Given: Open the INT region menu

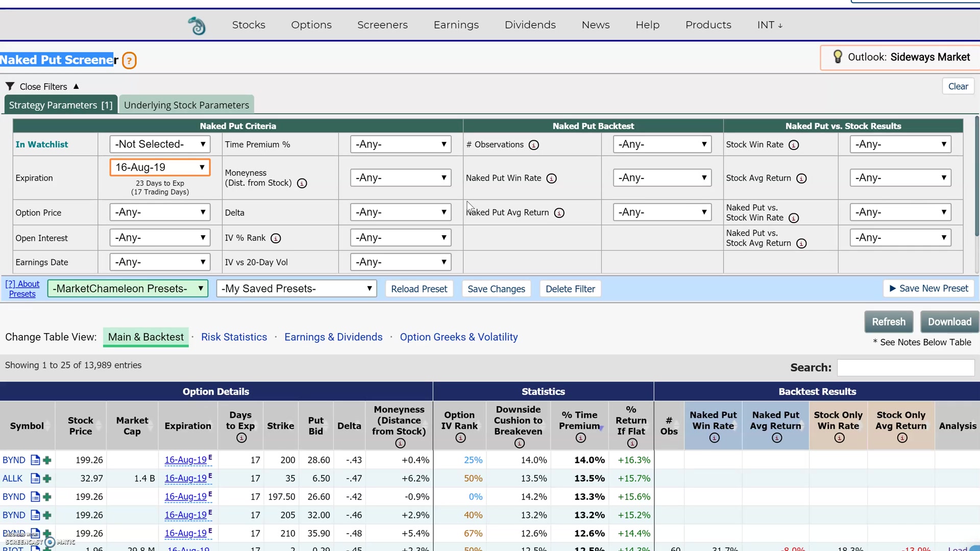Looking at the screenshot, I should pyautogui.click(x=770, y=25).
